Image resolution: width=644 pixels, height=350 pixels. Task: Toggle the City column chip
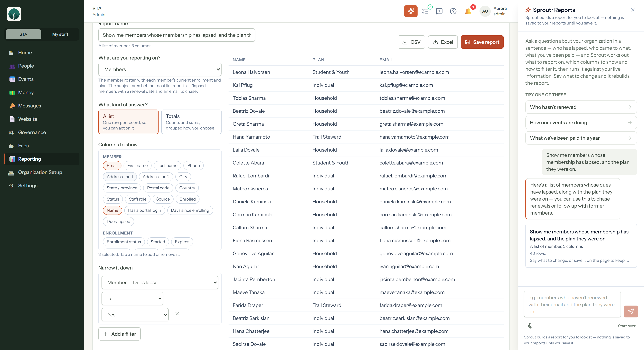pyautogui.click(x=183, y=177)
